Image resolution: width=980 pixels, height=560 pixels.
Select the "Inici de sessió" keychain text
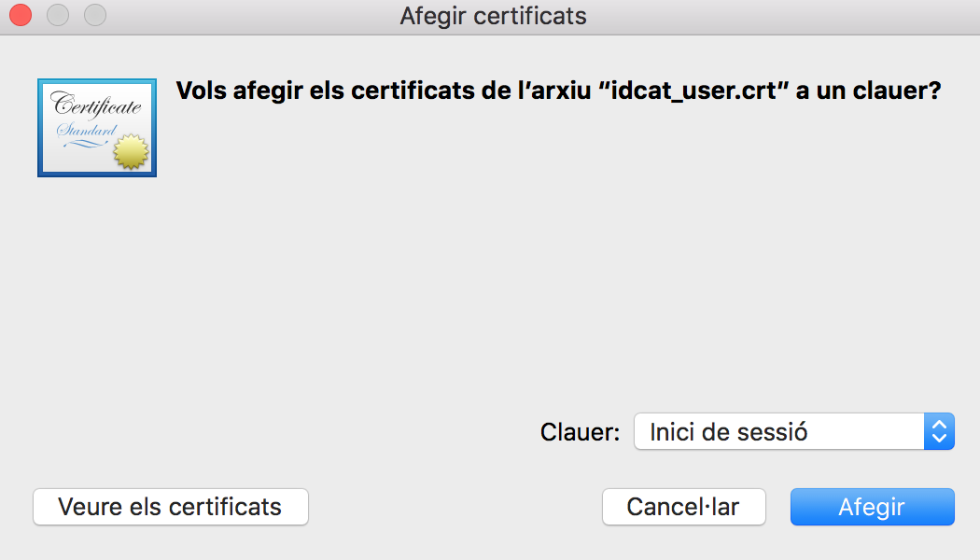coord(728,432)
